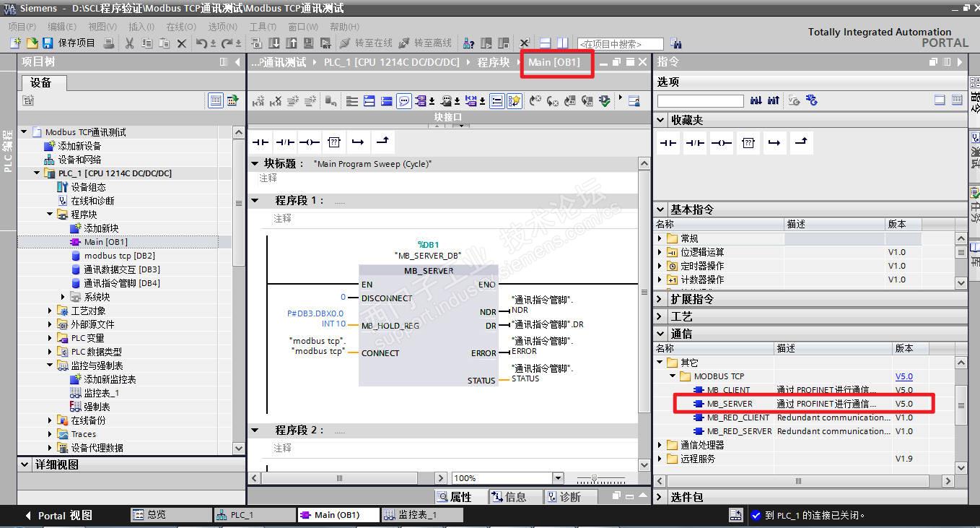Click the V5.0 version link for MODBUS TCP
Viewport: 980px width, 528px height.
click(904, 376)
